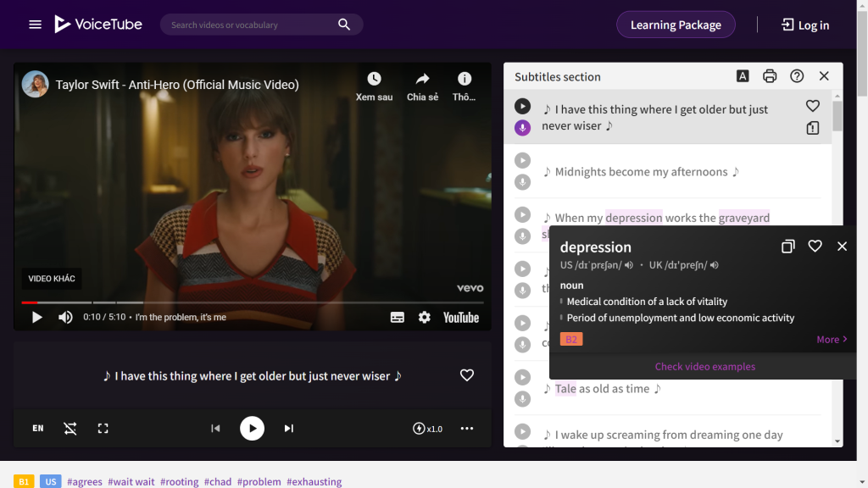
Task: Click the search magnifier icon
Action: pos(344,25)
